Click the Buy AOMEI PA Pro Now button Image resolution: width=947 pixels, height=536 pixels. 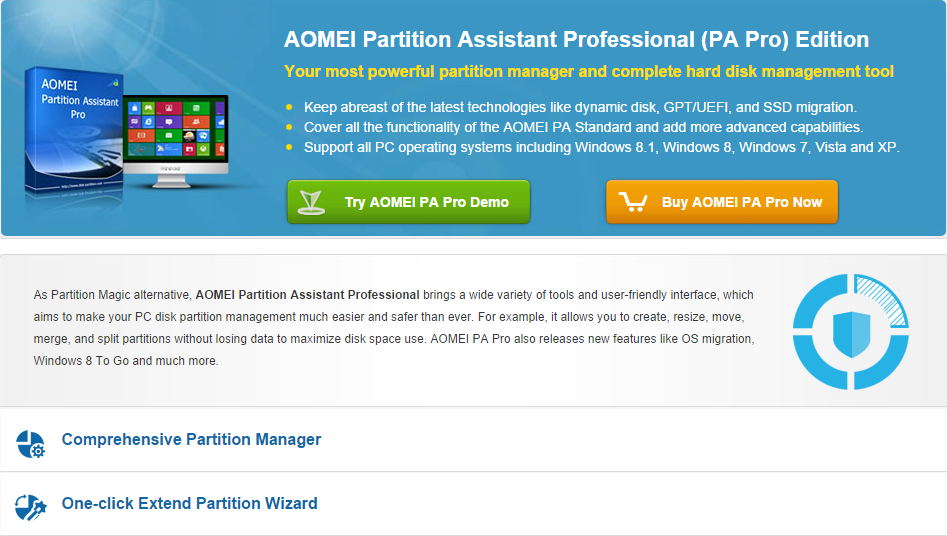(722, 202)
